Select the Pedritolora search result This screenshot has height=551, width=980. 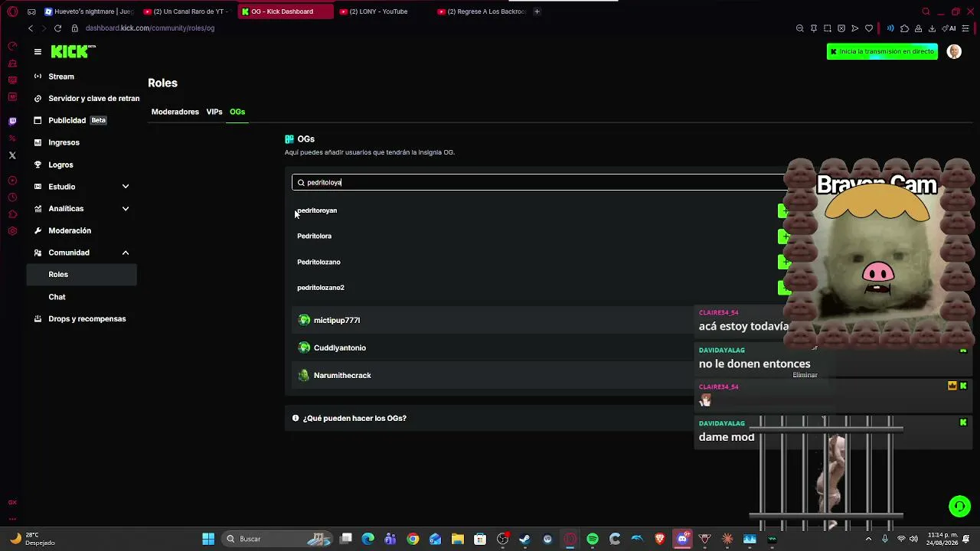click(x=314, y=236)
